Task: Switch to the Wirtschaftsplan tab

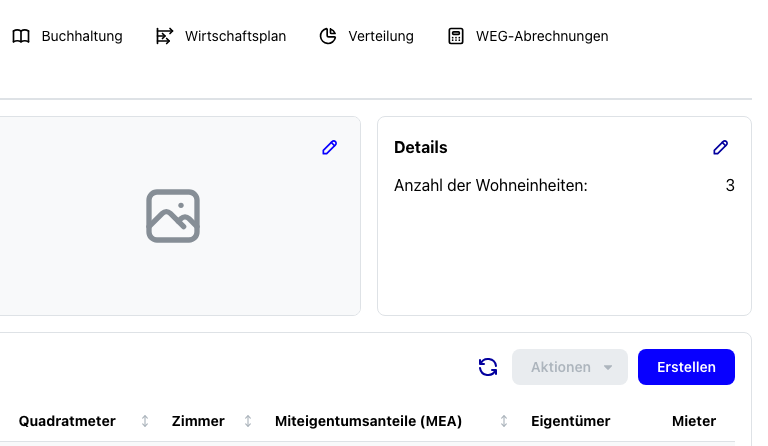Action: tap(220, 36)
